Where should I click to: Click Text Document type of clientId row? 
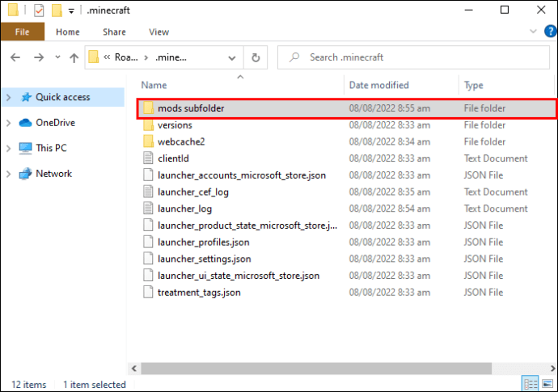pos(496,158)
